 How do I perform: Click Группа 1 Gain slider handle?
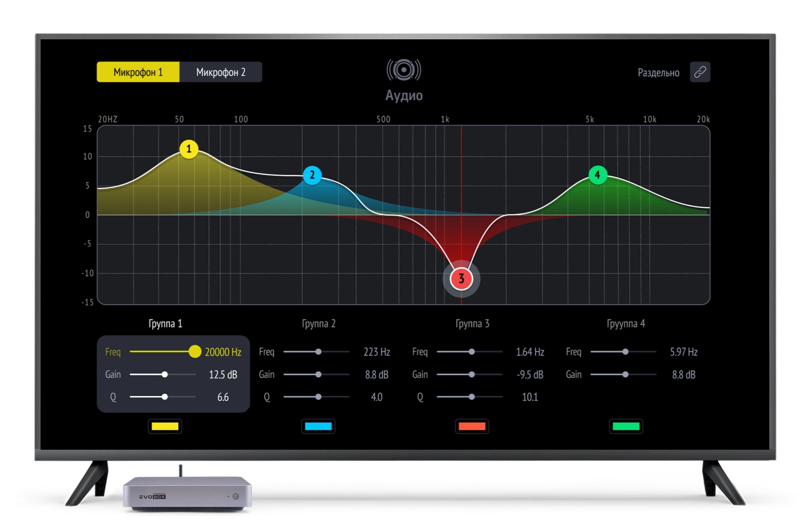coord(165,374)
